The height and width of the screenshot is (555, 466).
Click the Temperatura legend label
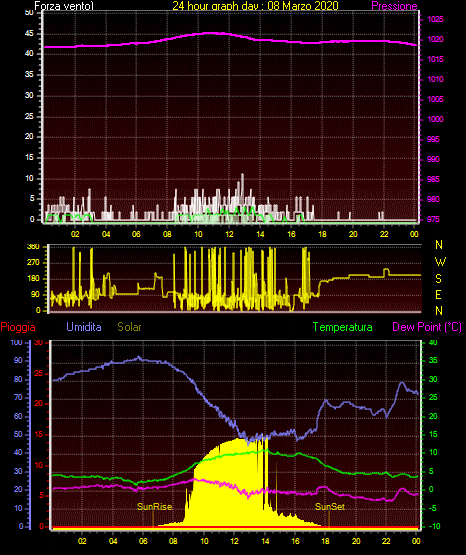pos(342,327)
